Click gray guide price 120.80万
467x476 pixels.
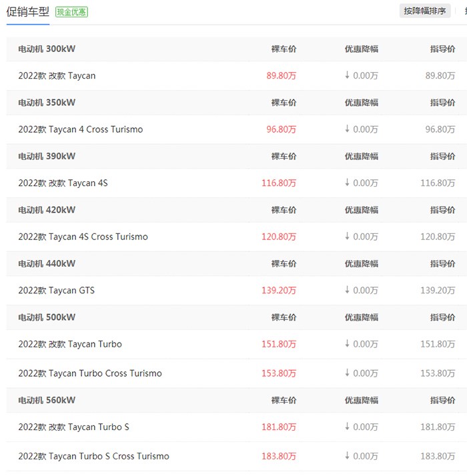pyautogui.click(x=438, y=237)
